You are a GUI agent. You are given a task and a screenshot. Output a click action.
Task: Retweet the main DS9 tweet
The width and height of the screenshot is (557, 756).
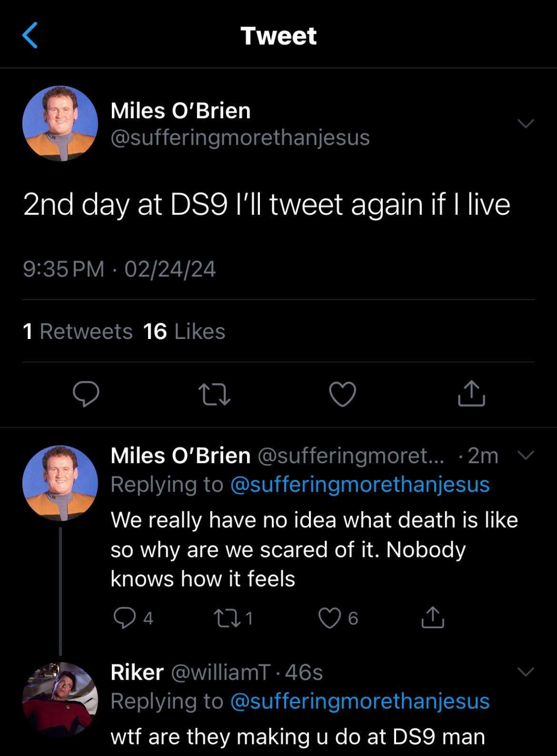coord(214,394)
